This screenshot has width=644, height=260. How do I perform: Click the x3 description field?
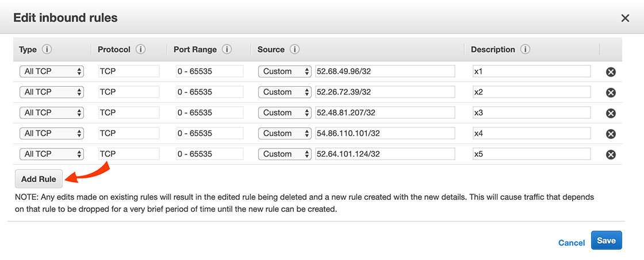(x=531, y=112)
